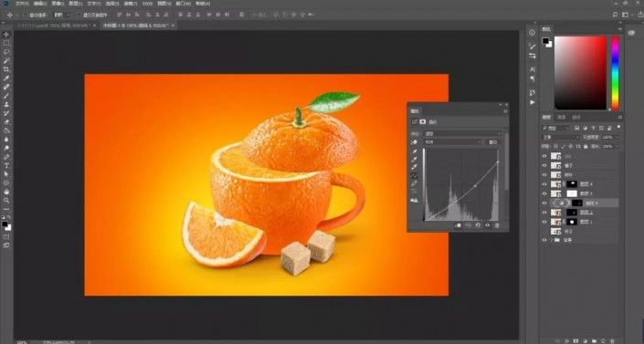644x344 pixels.
Task: Expand the group folder at bottom of layers
Action: point(551,240)
